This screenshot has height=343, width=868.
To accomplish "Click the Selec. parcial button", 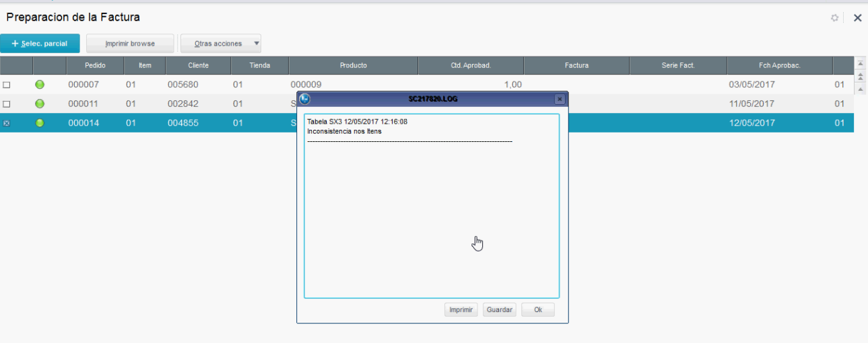I will click(x=40, y=44).
